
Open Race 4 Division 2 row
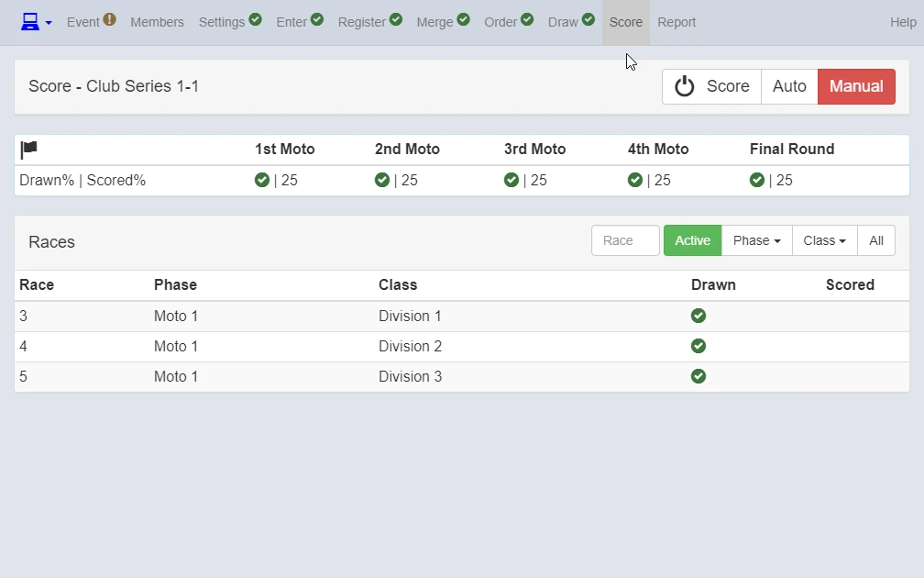click(x=462, y=346)
